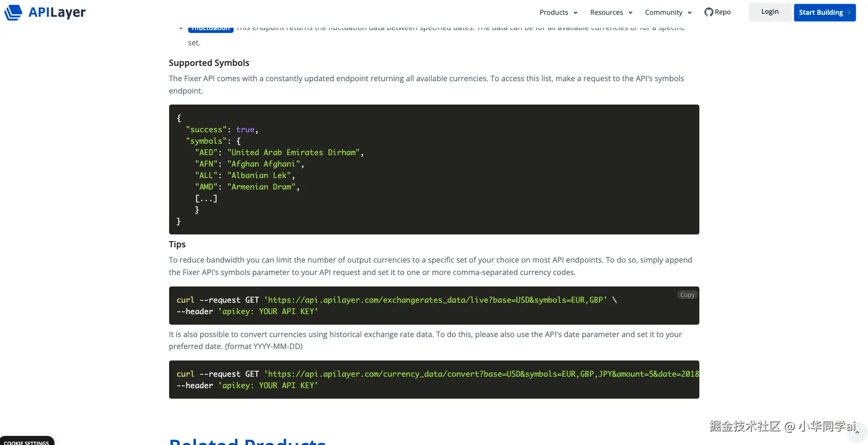Screen dimensions: 868x445
Task: Click the "symbols": { line in code
Action: [x=213, y=141]
